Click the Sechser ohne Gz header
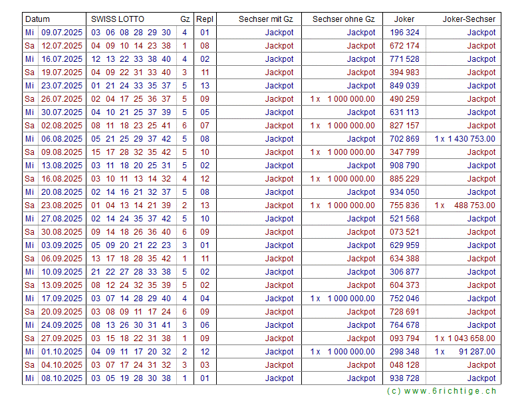 pos(343,19)
